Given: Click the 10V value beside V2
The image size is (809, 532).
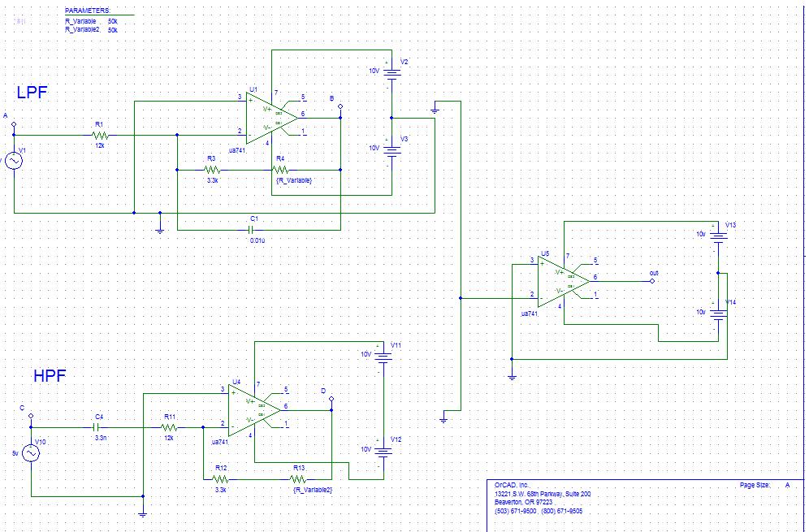Looking at the screenshot, I should [374, 71].
